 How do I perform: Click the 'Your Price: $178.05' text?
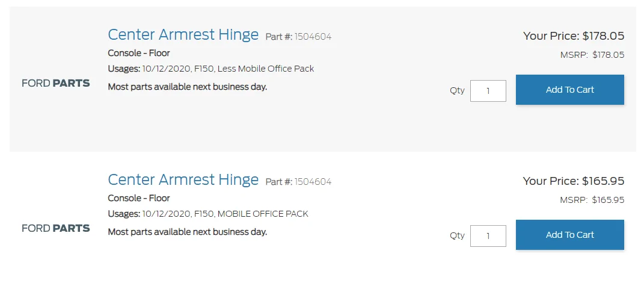(x=573, y=36)
